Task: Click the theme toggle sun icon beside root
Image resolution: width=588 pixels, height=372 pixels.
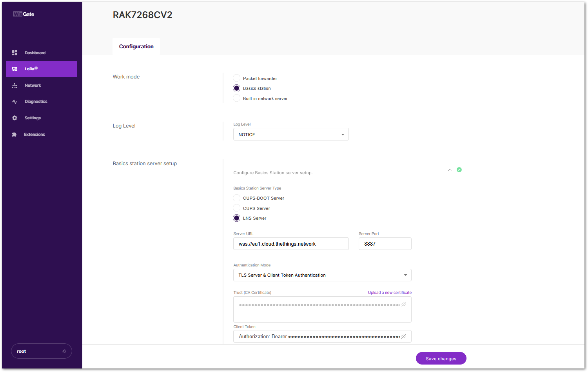Action: pyautogui.click(x=64, y=351)
